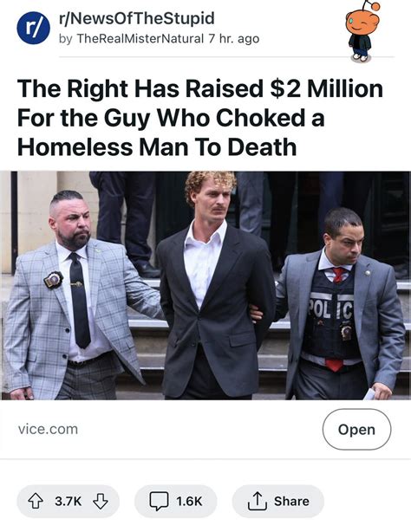Open TheRealMisterNatural's user profile
411x532 pixels.
pyautogui.click(x=140, y=39)
